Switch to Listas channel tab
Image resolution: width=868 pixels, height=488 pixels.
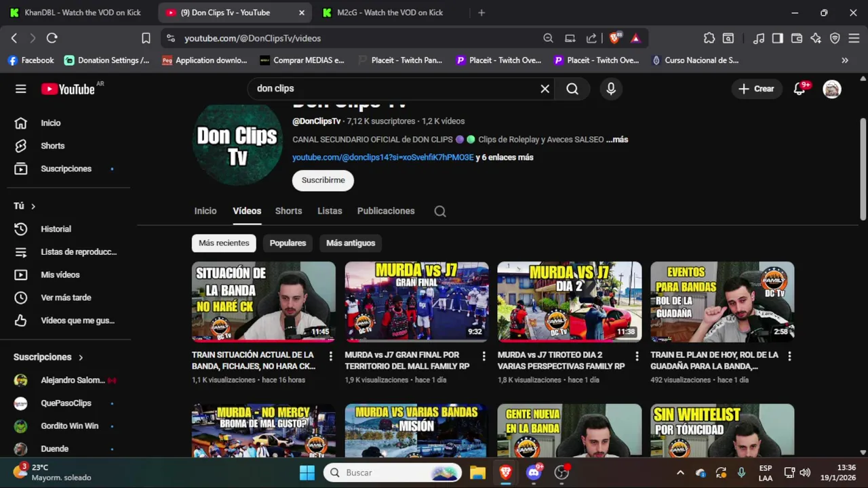pyautogui.click(x=330, y=211)
